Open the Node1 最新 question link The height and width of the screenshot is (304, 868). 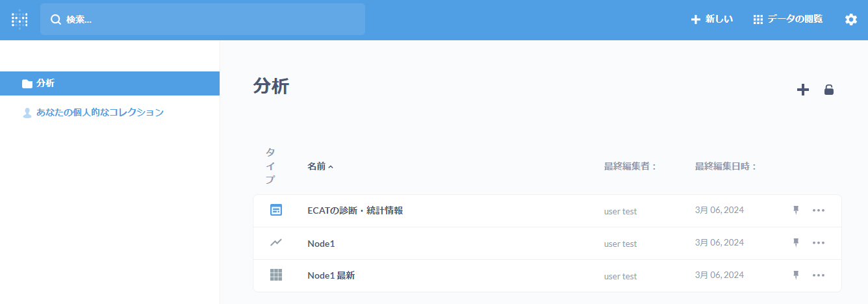331,275
